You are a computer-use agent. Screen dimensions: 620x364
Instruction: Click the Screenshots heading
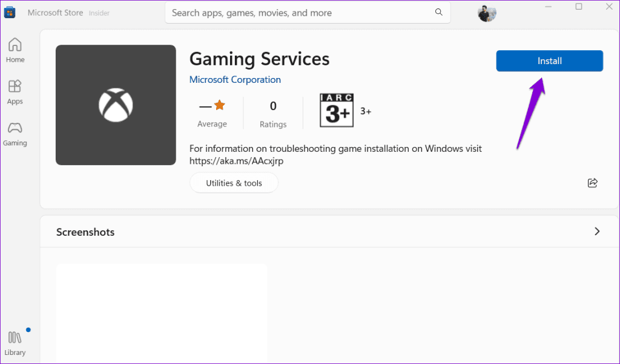pos(85,232)
